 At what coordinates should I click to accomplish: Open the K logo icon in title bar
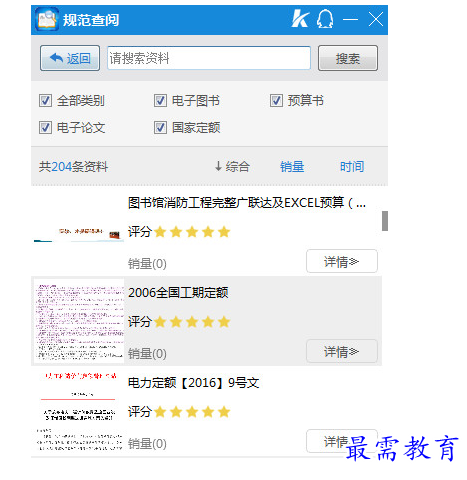click(300, 19)
